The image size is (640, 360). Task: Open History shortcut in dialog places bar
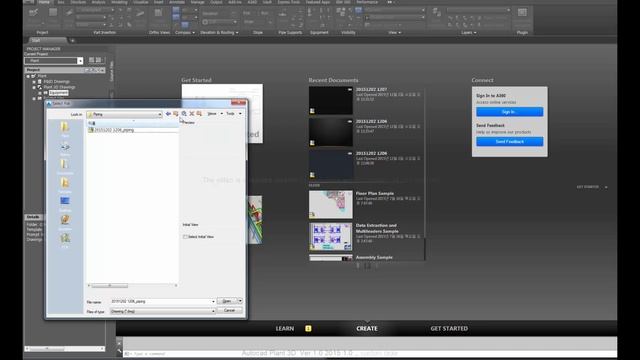65,147
